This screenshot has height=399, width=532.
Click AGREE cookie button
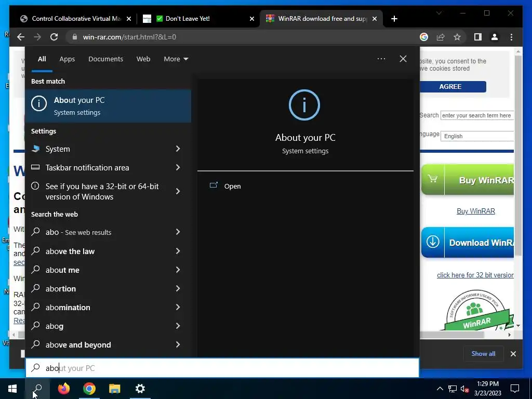point(453,87)
